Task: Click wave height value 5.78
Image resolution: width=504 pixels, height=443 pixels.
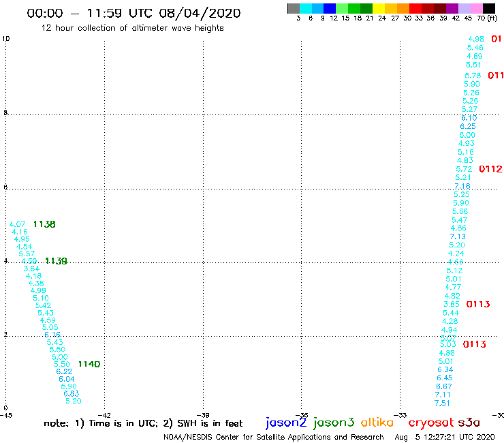Action: click(473, 76)
